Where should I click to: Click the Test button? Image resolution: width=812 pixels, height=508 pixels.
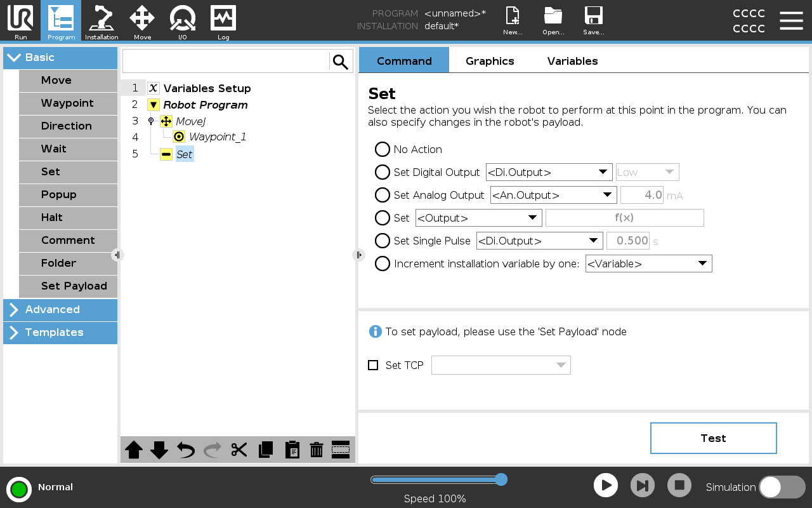(x=713, y=438)
